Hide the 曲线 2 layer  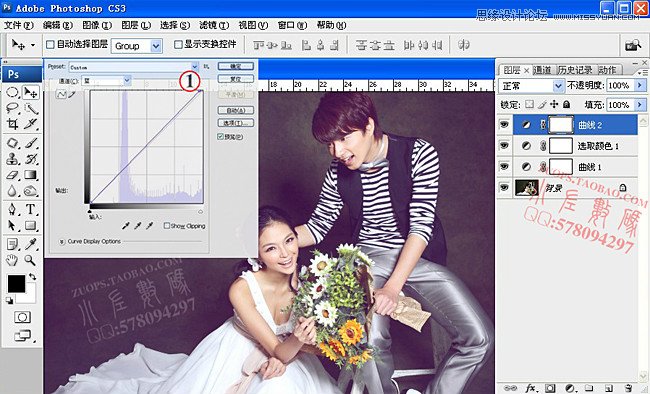pyautogui.click(x=504, y=124)
